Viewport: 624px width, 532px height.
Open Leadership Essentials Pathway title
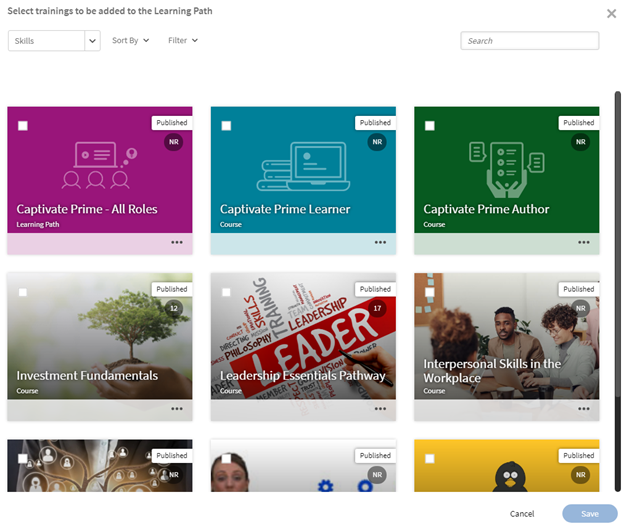(x=302, y=376)
